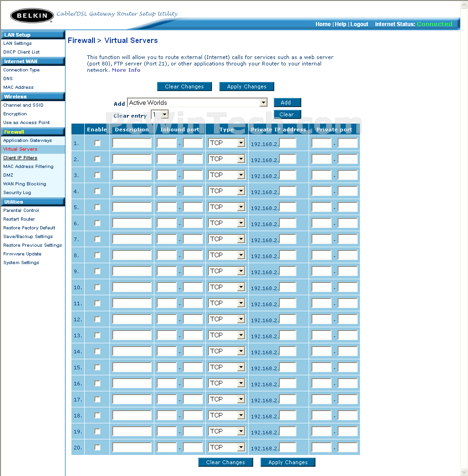Viewport: 468px width, 476px height.
Task: Click the bottom Clear Changes button
Action: pyautogui.click(x=226, y=462)
